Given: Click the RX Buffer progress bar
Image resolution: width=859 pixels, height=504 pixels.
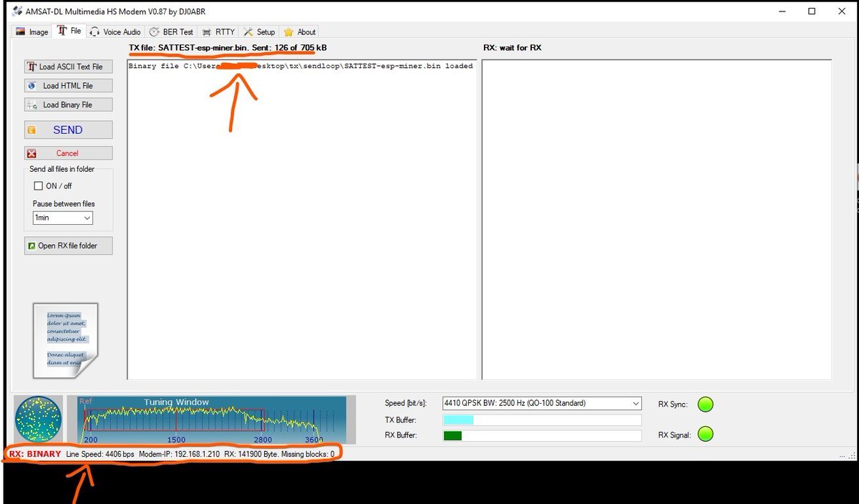Looking at the screenshot, I should pyautogui.click(x=541, y=435).
